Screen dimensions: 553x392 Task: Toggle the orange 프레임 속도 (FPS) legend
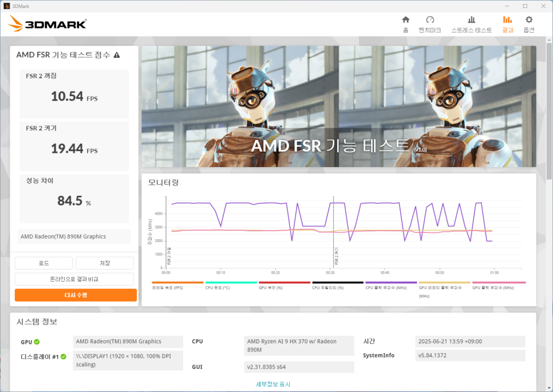tap(177, 285)
